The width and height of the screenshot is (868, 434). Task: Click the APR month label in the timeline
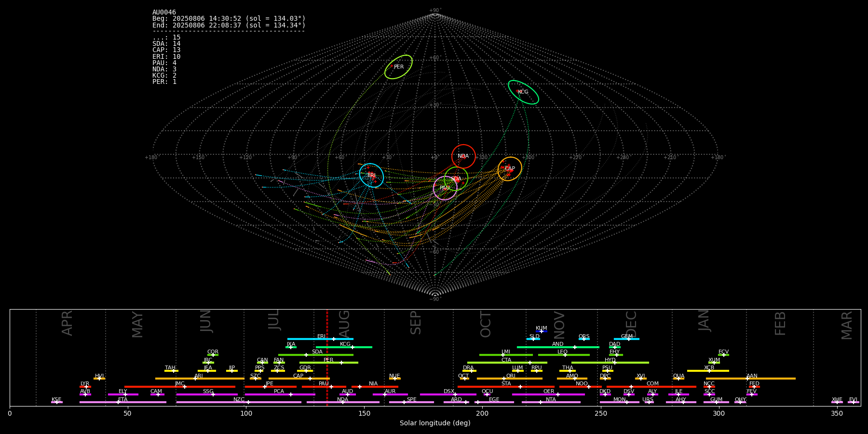(x=67, y=323)
